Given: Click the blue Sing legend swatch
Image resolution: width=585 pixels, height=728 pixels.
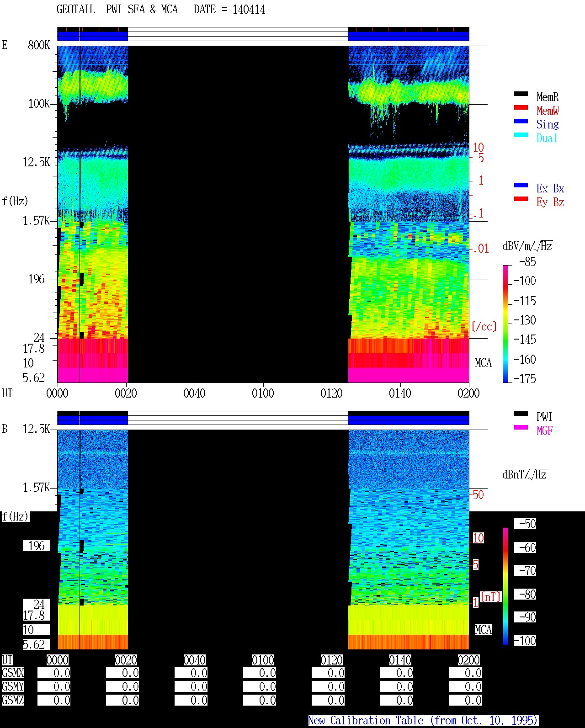Looking at the screenshot, I should coord(521,122).
